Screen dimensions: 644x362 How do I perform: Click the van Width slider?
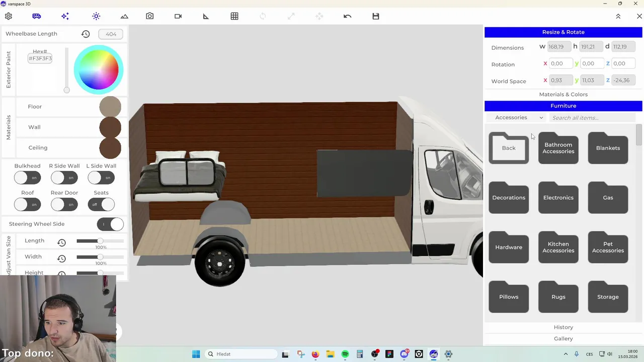pos(100,257)
